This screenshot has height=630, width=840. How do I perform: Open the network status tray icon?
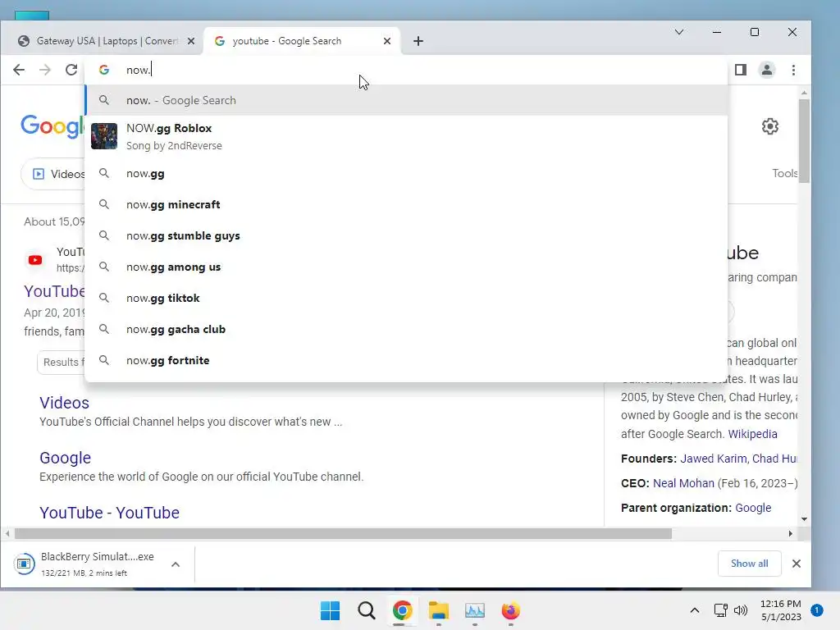tap(720, 610)
